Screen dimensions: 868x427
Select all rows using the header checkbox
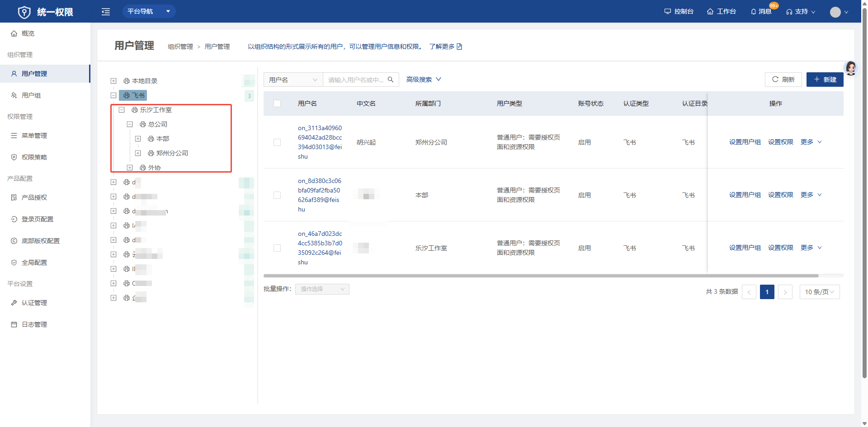277,103
